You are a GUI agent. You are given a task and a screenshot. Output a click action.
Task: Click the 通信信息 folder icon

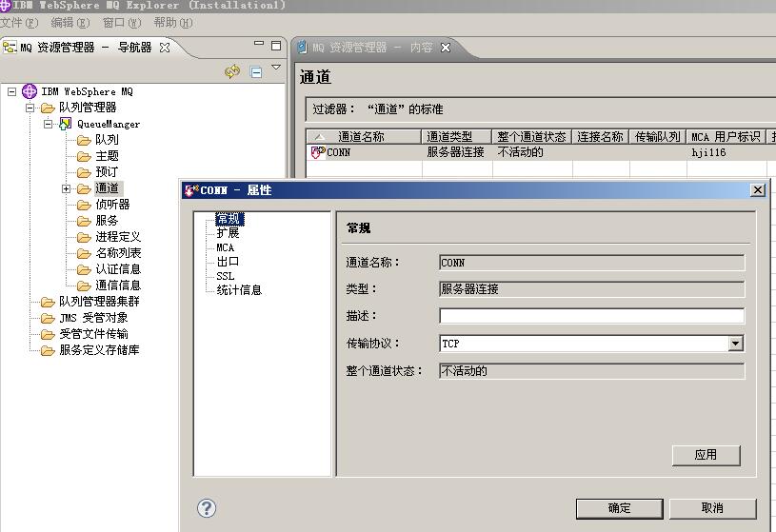84,286
